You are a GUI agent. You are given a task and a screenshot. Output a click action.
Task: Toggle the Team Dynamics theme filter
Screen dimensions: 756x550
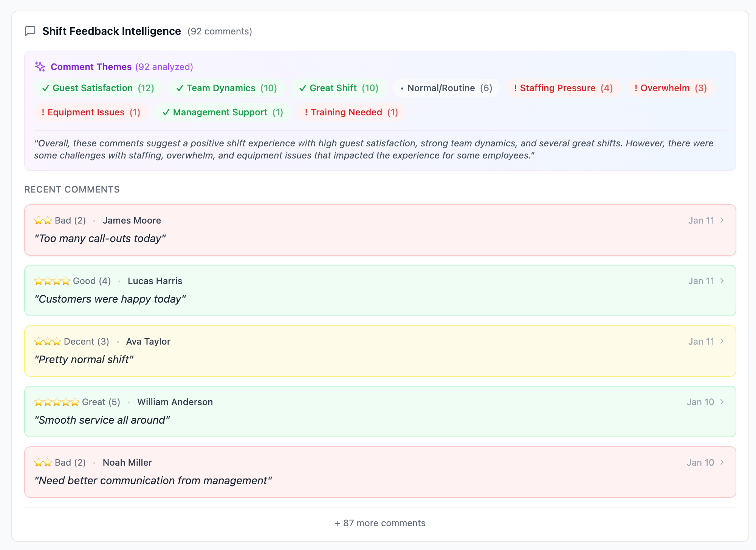click(227, 88)
